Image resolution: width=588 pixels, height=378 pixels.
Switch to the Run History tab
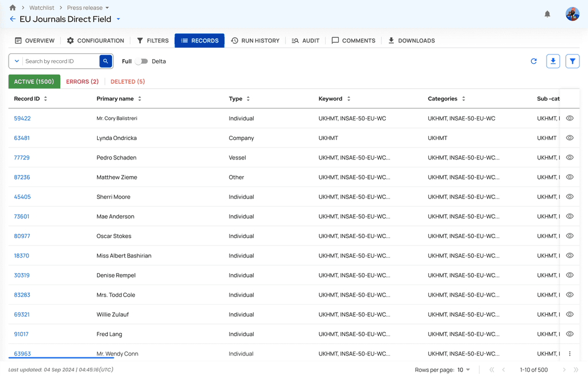coord(255,41)
